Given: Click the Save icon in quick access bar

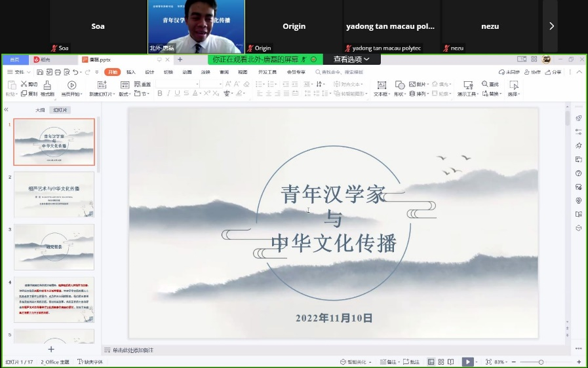Looking at the screenshot, I should pyautogui.click(x=40, y=72).
